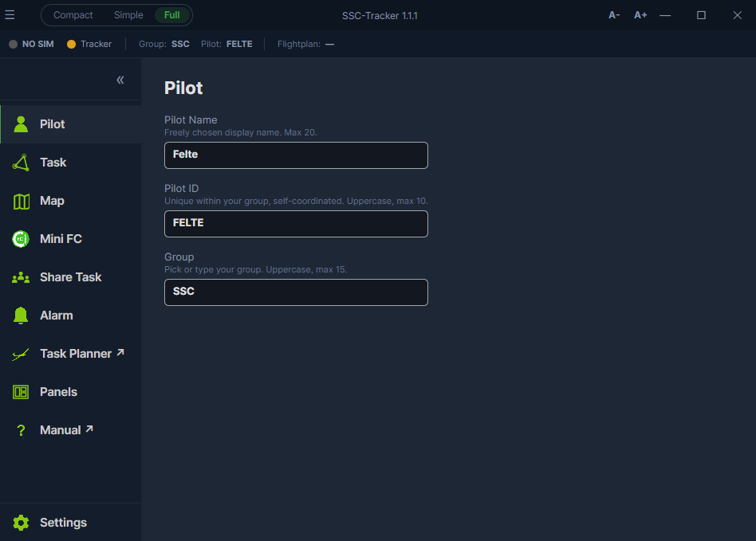Open Manual external link arrow

pyautogui.click(x=89, y=429)
